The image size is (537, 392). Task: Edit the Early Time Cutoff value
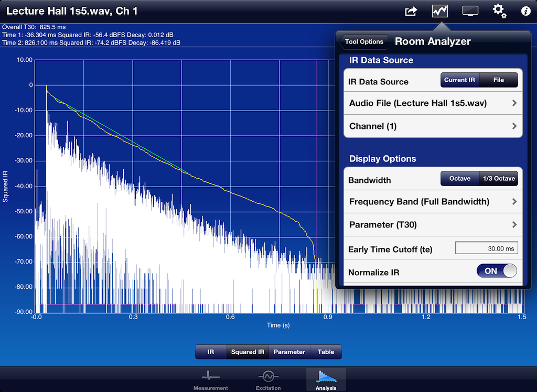point(486,247)
